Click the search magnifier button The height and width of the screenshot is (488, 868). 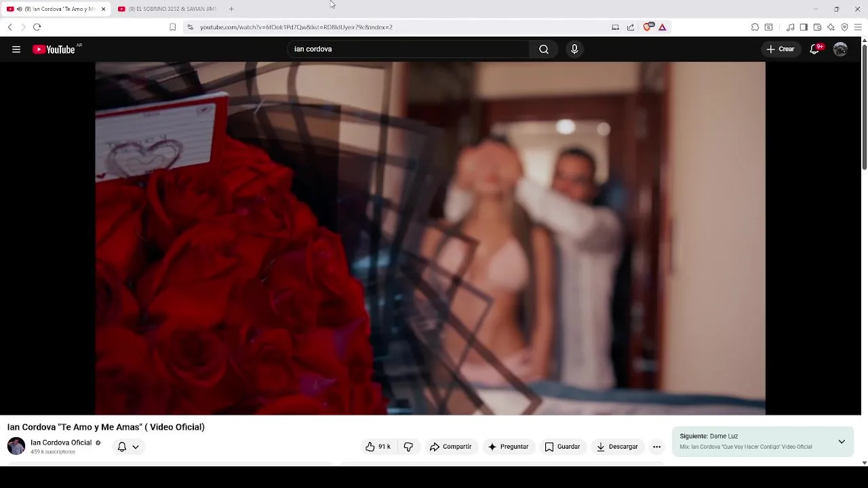(x=544, y=49)
